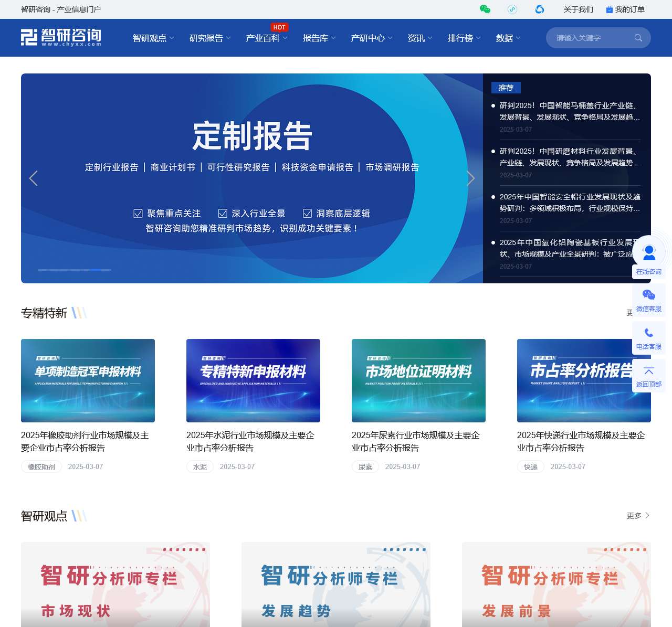
Task: Click the WeChat icon in the top bar
Action: [486, 9]
